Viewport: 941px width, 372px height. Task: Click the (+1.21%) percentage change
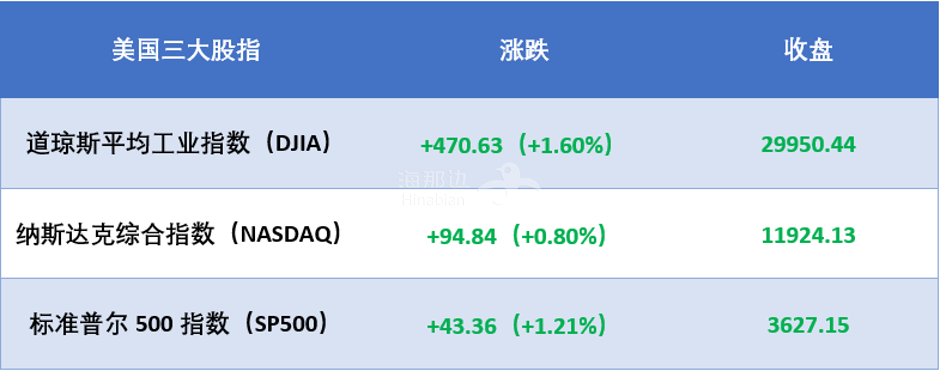[558, 326]
